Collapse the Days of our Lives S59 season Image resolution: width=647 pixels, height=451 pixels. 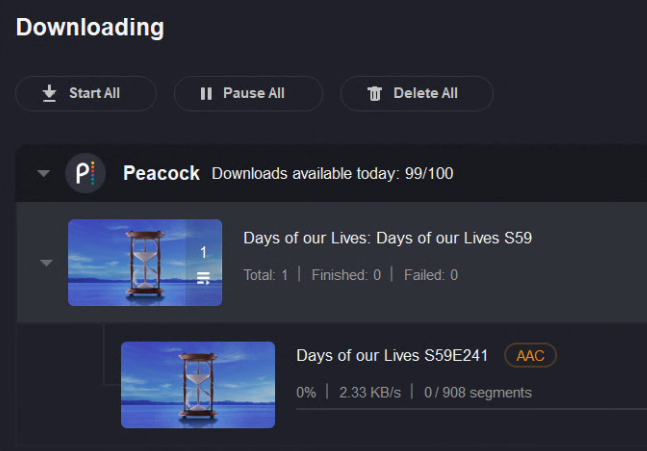tap(46, 262)
